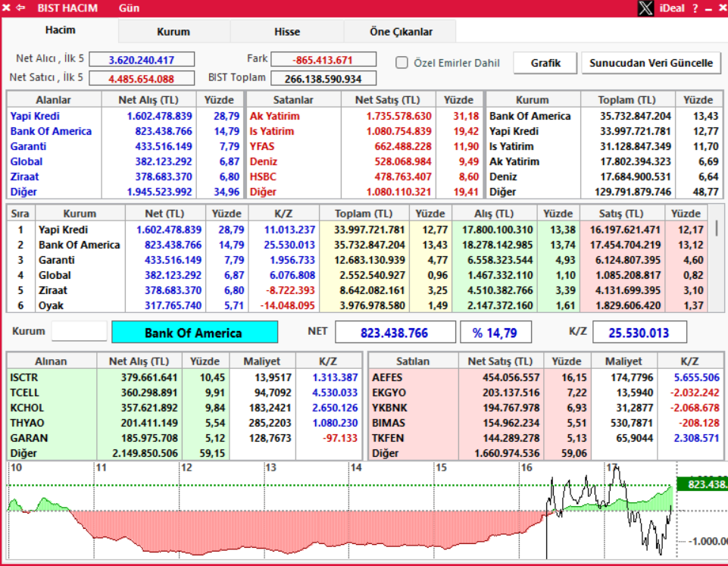Select Ziraat in Alanlar list
728x566 pixels.
point(24,177)
